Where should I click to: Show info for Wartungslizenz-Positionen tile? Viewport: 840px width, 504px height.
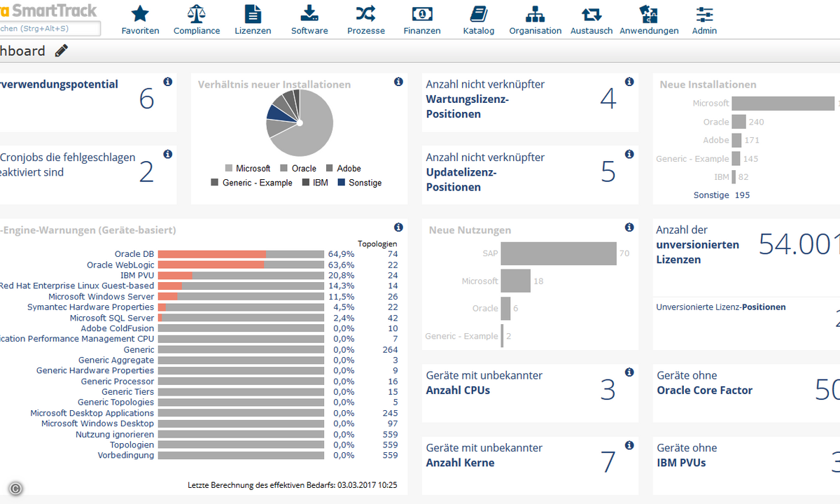coord(629,82)
